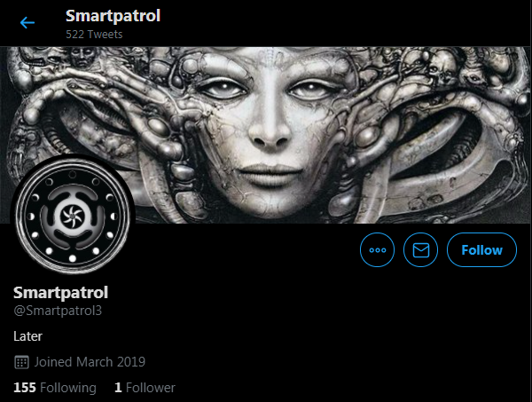Click the @Smartpatrol3 handle text
Screen dimensions: 532x402
[x=58, y=311]
